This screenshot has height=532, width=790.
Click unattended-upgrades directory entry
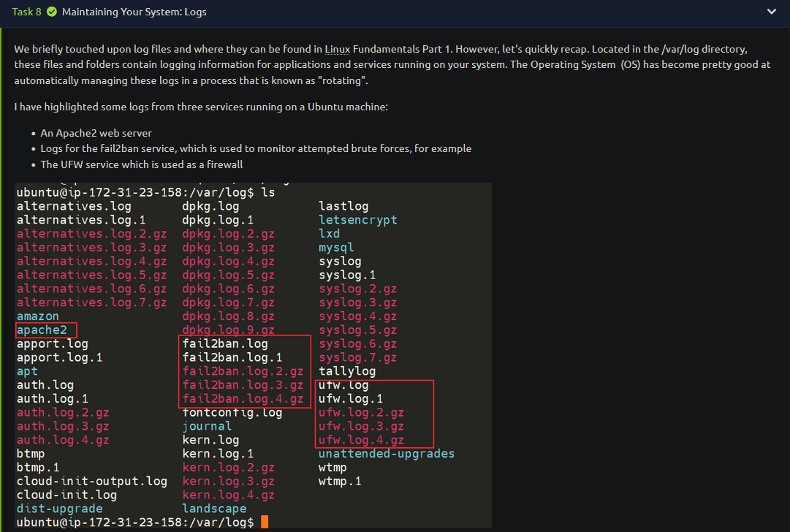point(387,453)
